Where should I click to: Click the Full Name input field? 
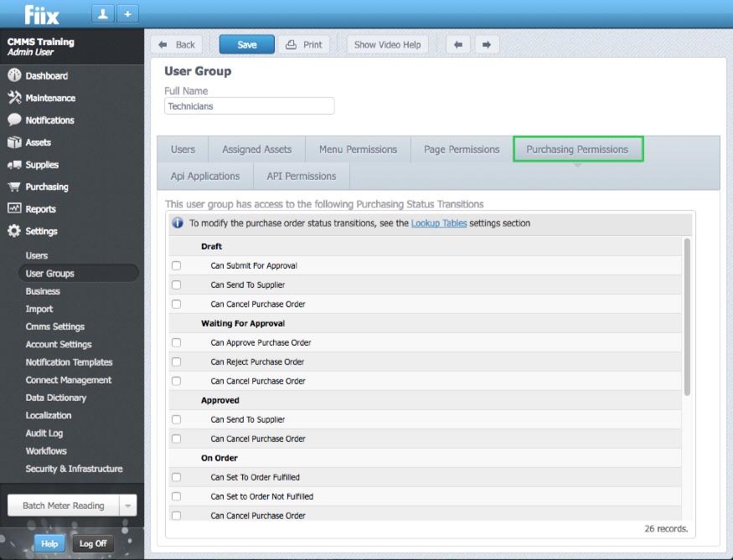coord(249,106)
